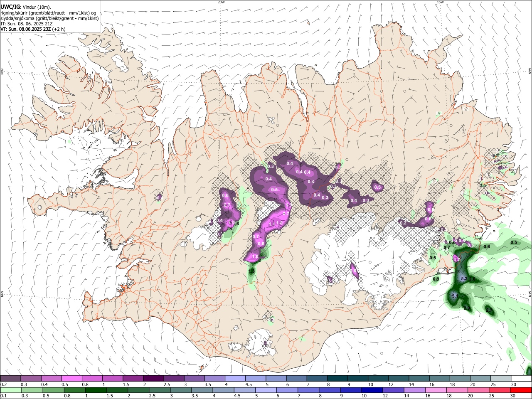Click the '5.3' rainfall value on the map

coord(464,278)
